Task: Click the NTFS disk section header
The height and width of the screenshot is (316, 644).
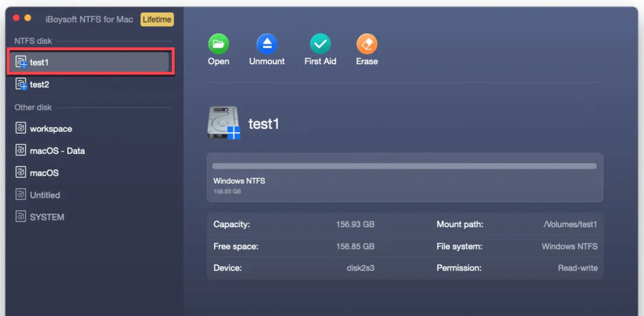Action: click(33, 41)
